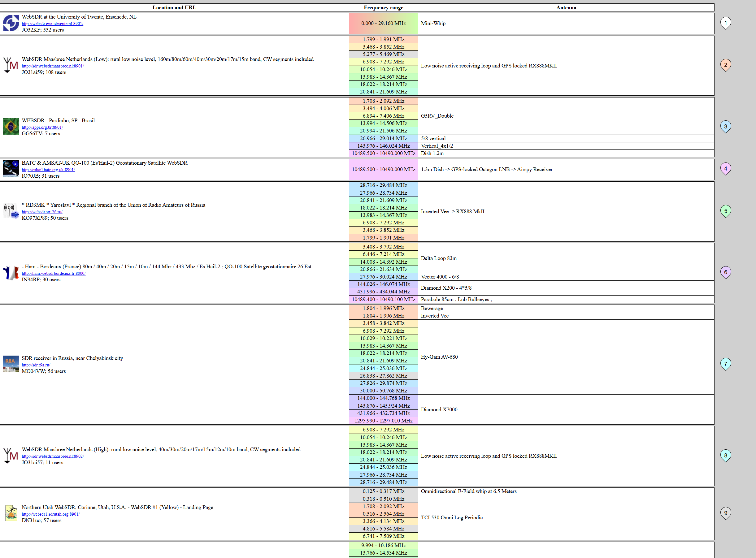
Task: Click the purple map marker number 4
Action: [725, 168]
